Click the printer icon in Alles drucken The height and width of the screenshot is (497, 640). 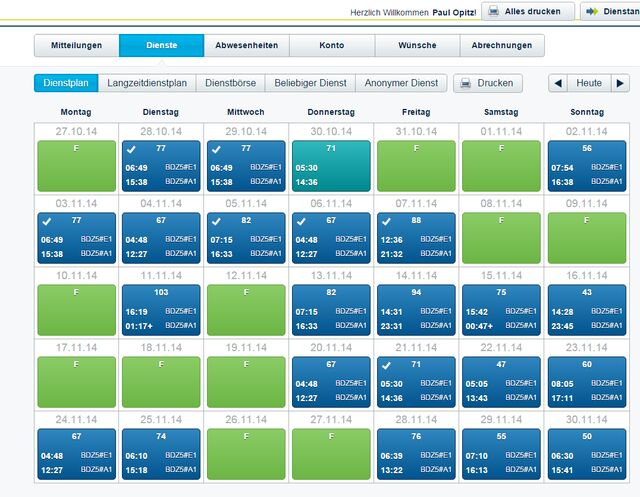click(x=493, y=11)
